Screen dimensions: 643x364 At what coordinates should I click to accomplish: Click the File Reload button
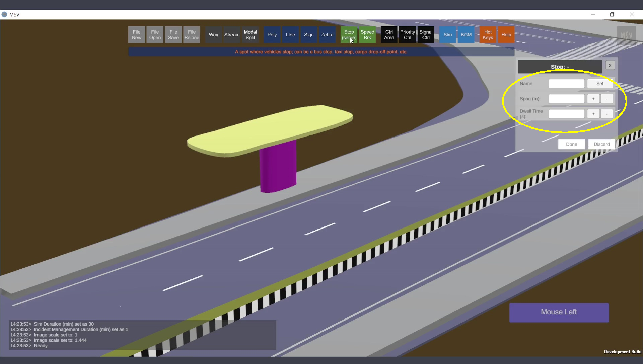192,35
